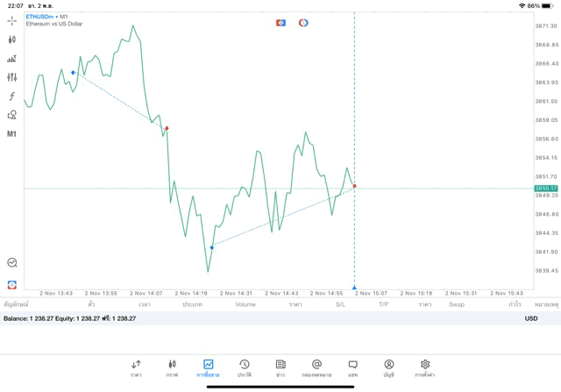This screenshot has height=392, width=561.
Task: Open the mailbox @ tab (กล่องจดหมาย)
Action: click(x=316, y=367)
